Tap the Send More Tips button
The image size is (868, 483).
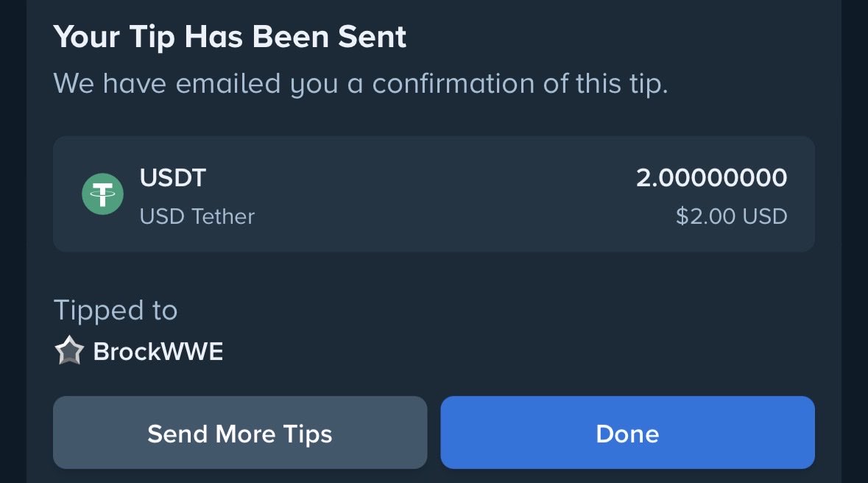click(x=240, y=433)
